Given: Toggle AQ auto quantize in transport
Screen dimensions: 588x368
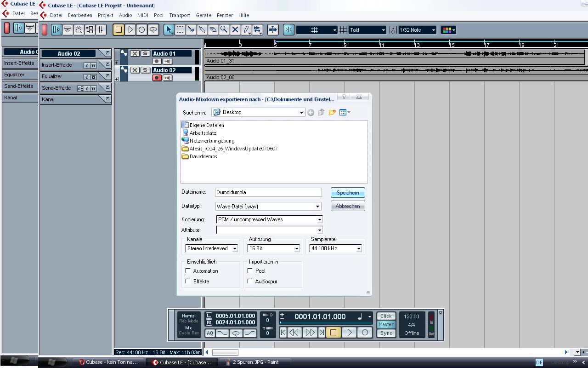Looking at the screenshot, I should 210,333.
